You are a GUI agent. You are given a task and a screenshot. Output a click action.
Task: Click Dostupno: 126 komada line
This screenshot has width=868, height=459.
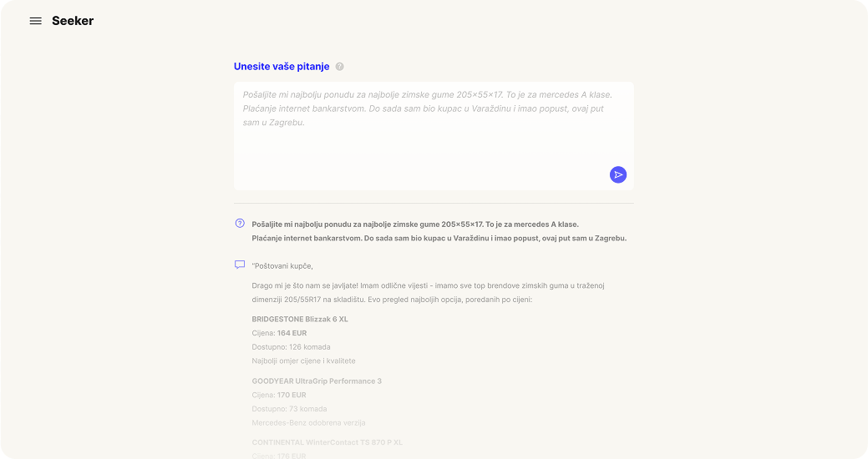[x=291, y=347]
